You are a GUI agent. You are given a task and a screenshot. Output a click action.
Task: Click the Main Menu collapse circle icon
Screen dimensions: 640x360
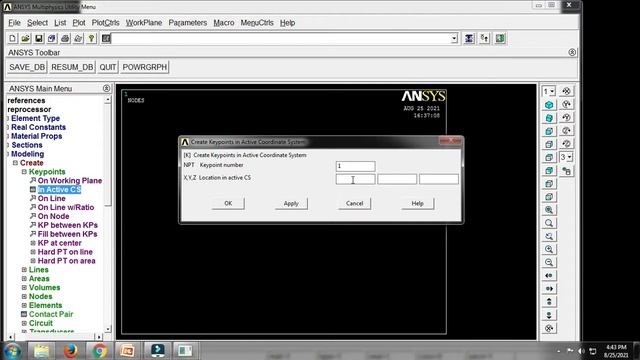tap(107, 88)
